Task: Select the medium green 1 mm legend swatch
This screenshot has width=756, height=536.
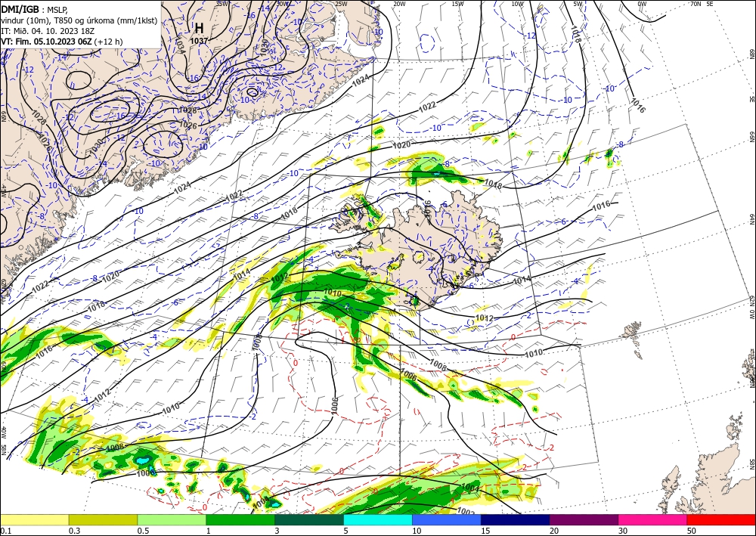Action: [x=240, y=519]
